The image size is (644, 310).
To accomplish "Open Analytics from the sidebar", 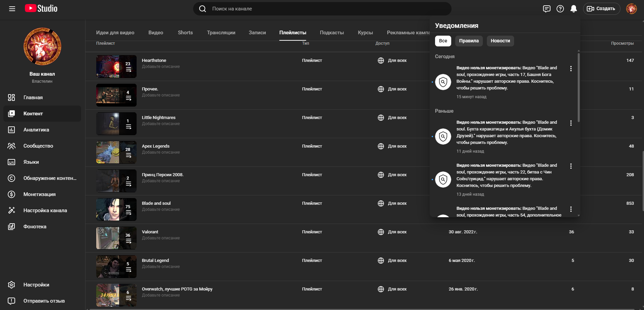I will (36, 130).
